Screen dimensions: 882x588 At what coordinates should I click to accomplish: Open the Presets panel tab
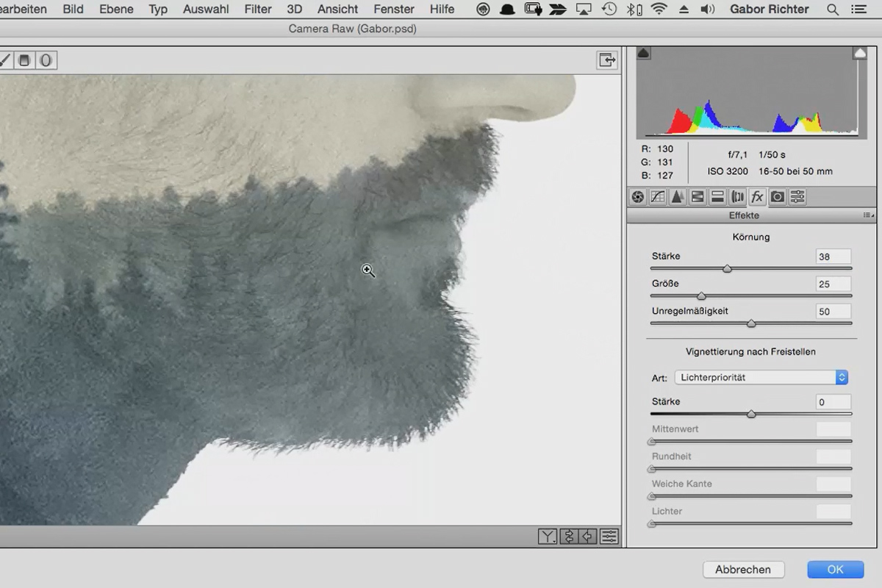pyautogui.click(x=797, y=197)
